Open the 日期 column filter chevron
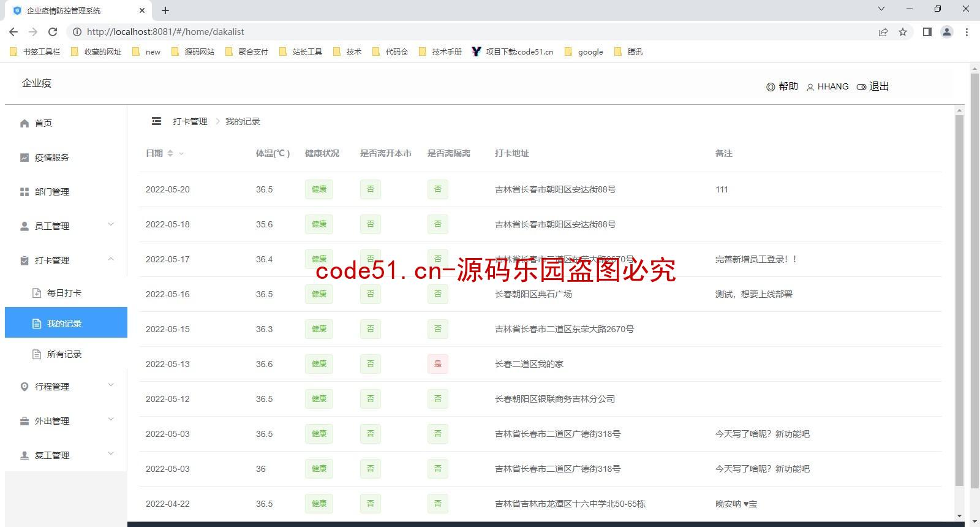 (x=181, y=154)
